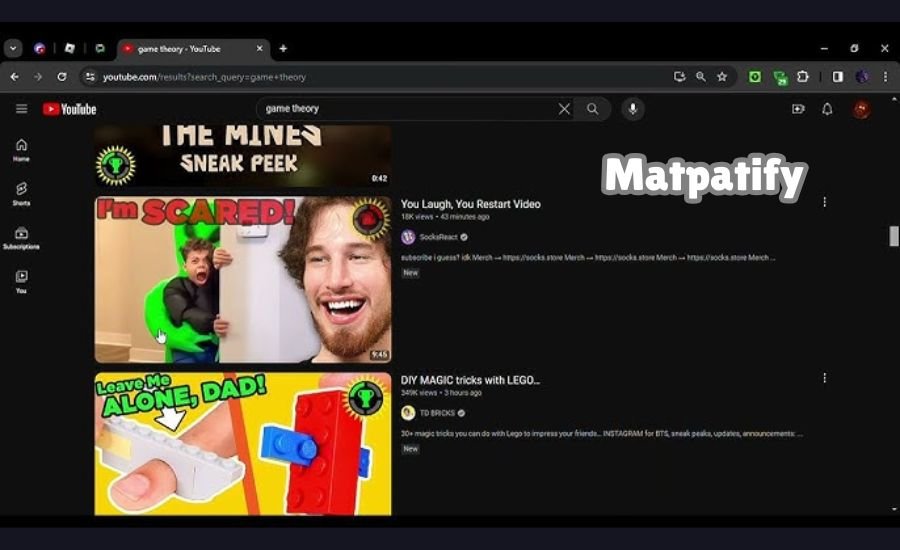Click the 349K views 3 hours ago text
The height and width of the screenshot is (550, 900).
point(441,393)
